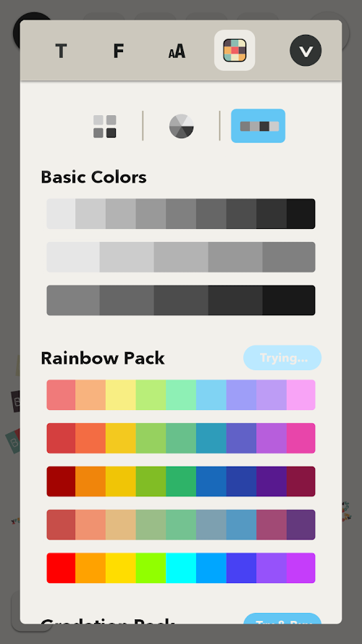The image size is (362, 644).
Task: Collapse panel with the round chevron button
Action: (x=306, y=51)
